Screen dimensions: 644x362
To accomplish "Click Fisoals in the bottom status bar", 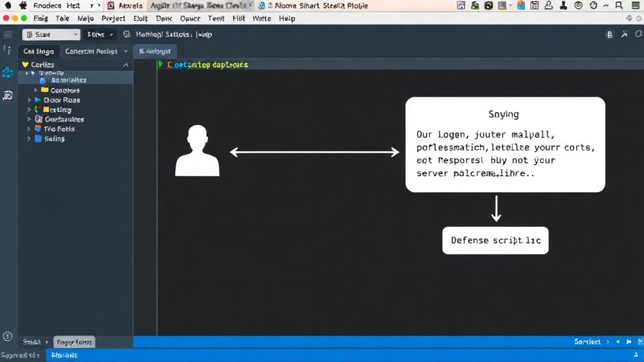I will (x=64, y=356).
